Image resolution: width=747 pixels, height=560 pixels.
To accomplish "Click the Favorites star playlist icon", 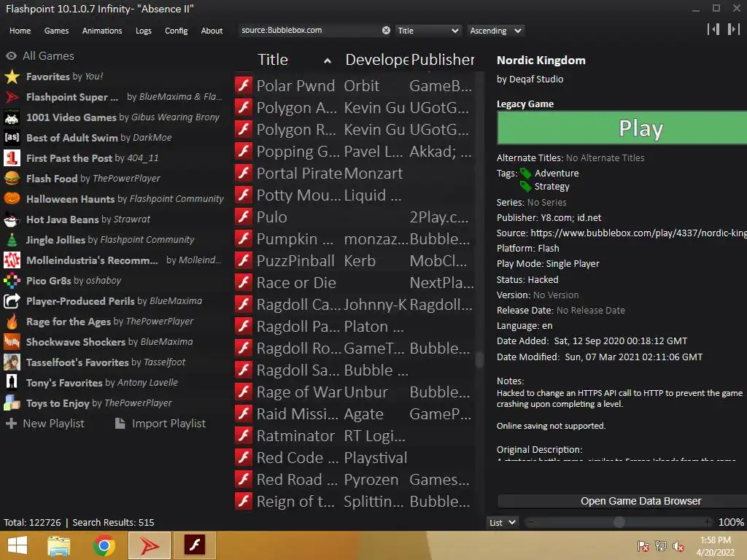I will [12, 76].
